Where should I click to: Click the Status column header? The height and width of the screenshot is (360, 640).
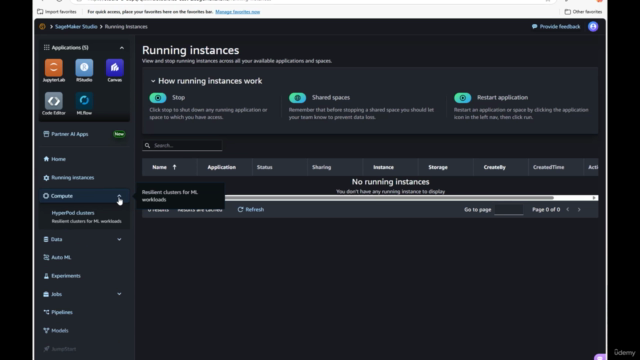tap(264, 167)
